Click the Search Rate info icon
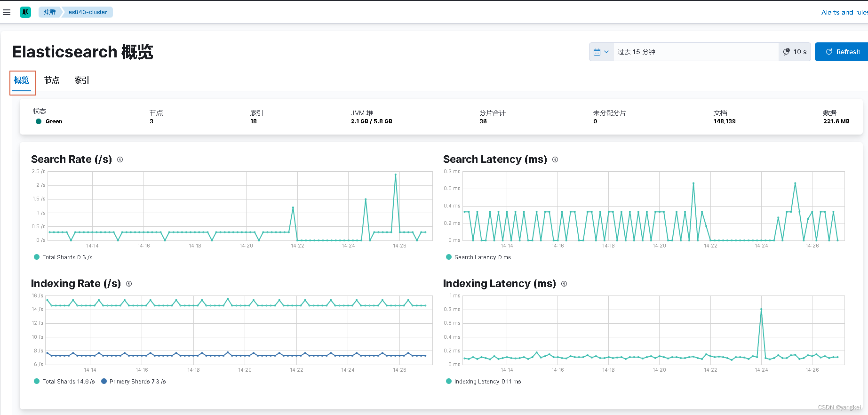868x415 pixels. tap(120, 160)
